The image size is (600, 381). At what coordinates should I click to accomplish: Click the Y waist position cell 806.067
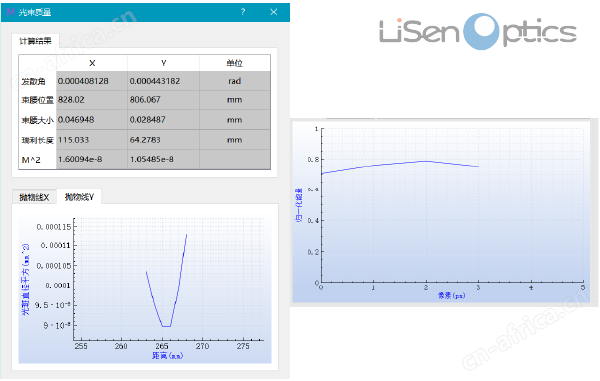(163, 100)
